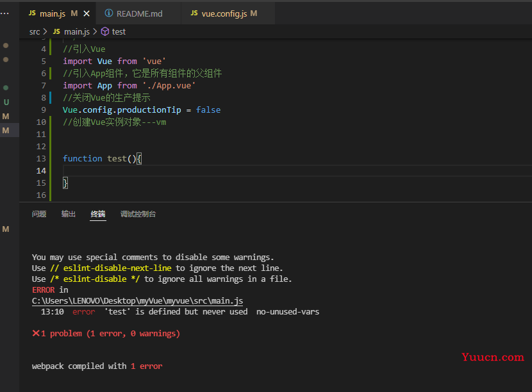
Task: Click the import App from './App.vue' line
Action: point(129,85)
